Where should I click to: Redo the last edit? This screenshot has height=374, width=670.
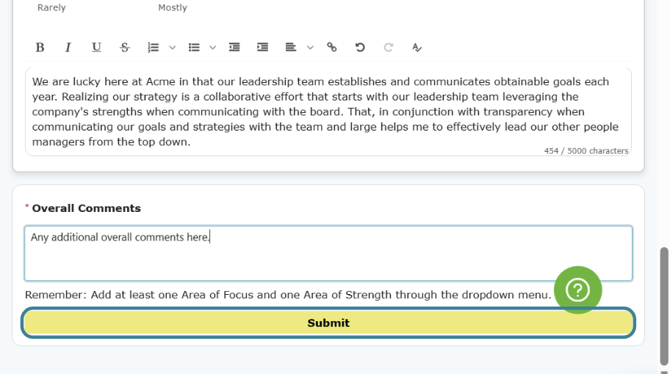click(388, 47)
